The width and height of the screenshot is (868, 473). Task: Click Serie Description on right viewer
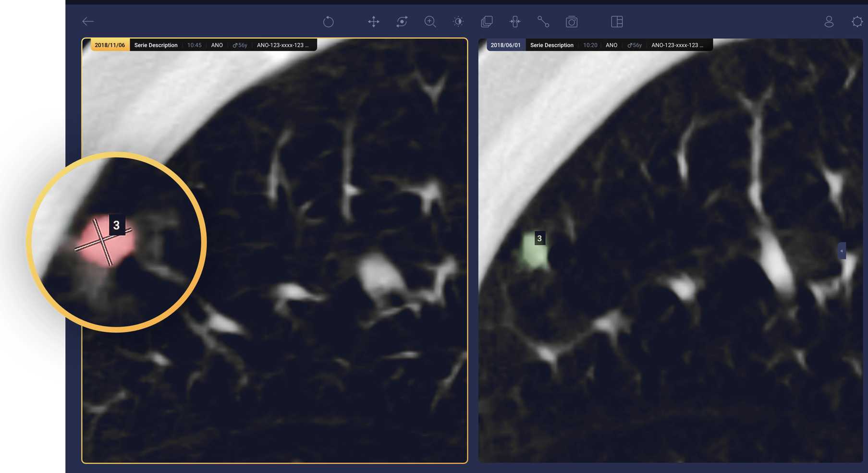pyautogui.click(x=551, y=45)
